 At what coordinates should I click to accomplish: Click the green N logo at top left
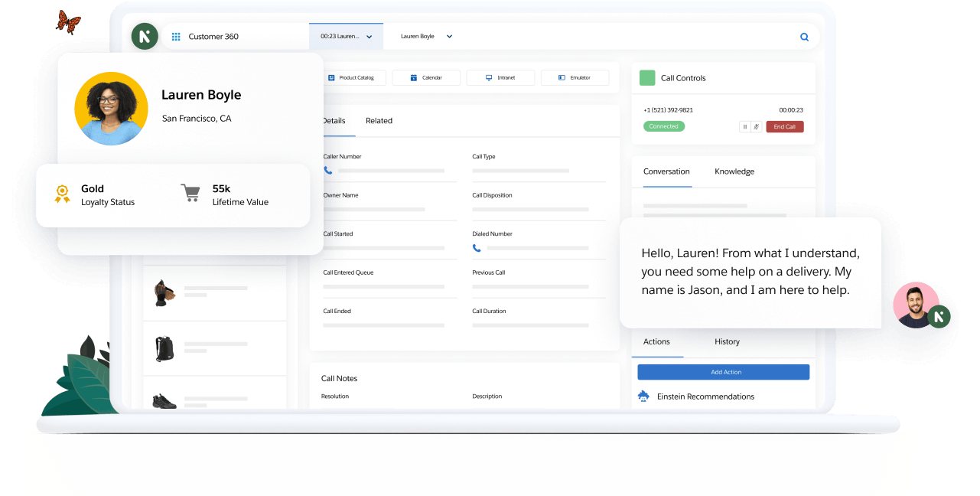click(x=145, y=36)
